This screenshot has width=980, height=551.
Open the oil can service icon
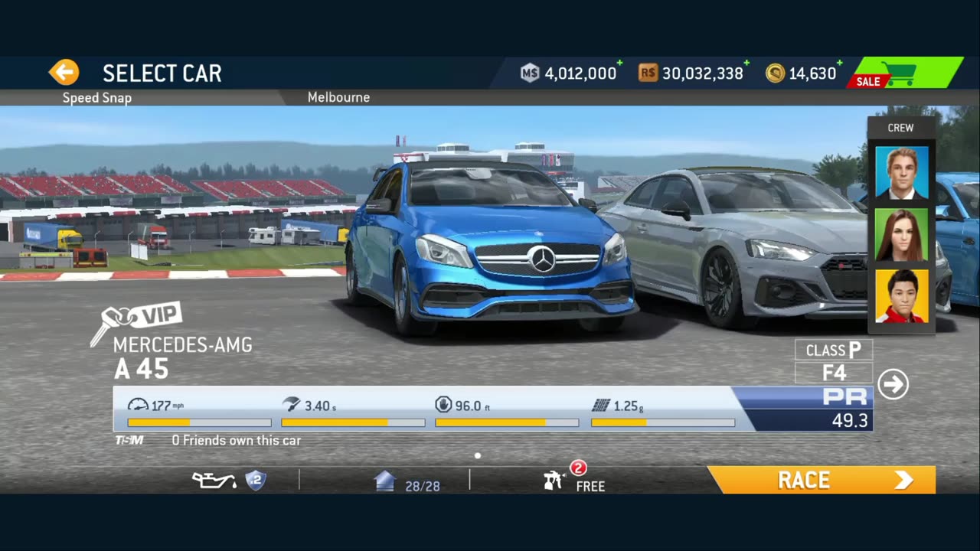[x=214, y=481]
